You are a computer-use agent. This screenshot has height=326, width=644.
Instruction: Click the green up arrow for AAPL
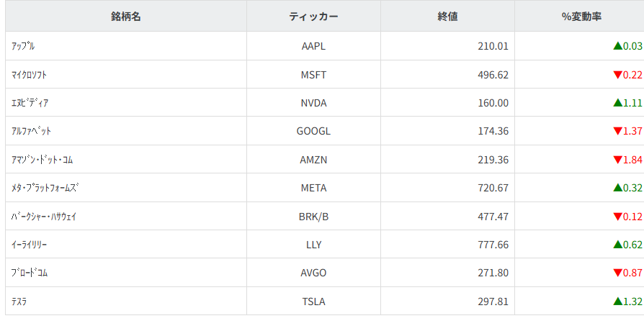pyautogui.click(x=617, y=46)
